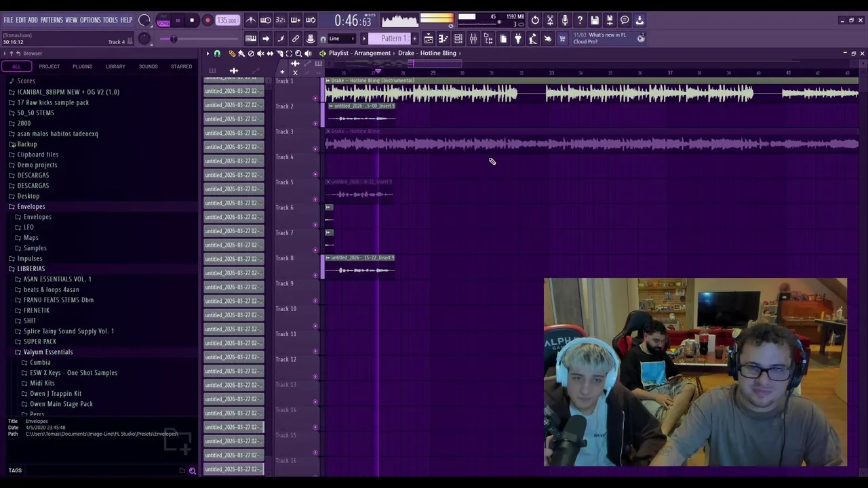Select the playlist Delete tool

pos(251,53)
